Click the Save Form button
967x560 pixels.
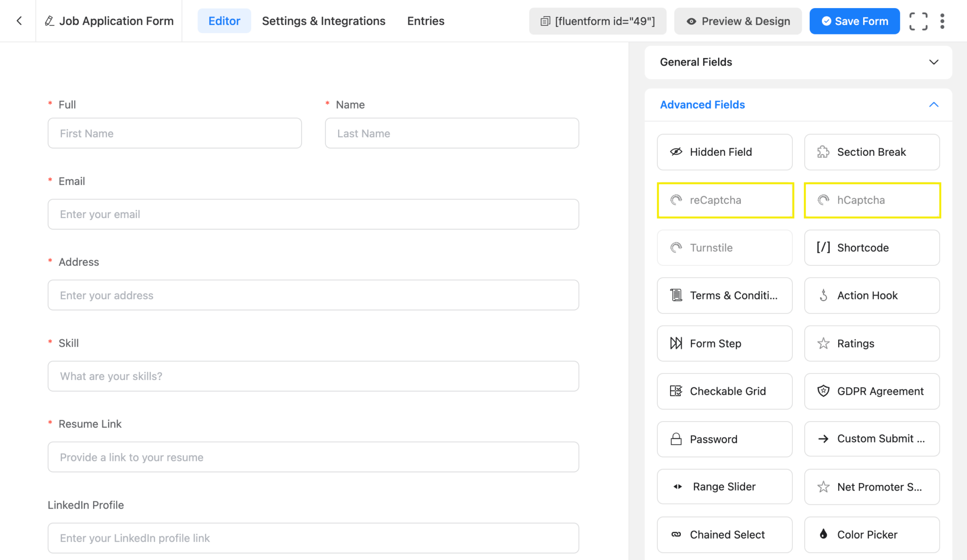(x=855, y=21)
